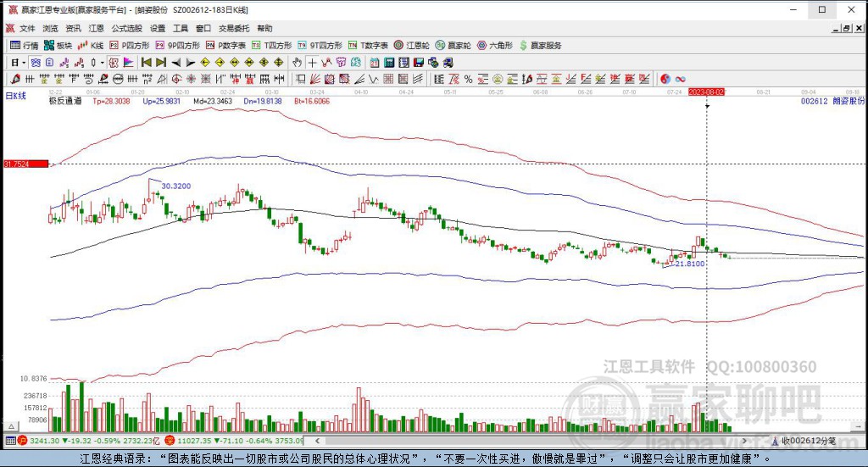Select the red pencil drawing tool
The image size is (868, 467).
(x=15, y=79)
